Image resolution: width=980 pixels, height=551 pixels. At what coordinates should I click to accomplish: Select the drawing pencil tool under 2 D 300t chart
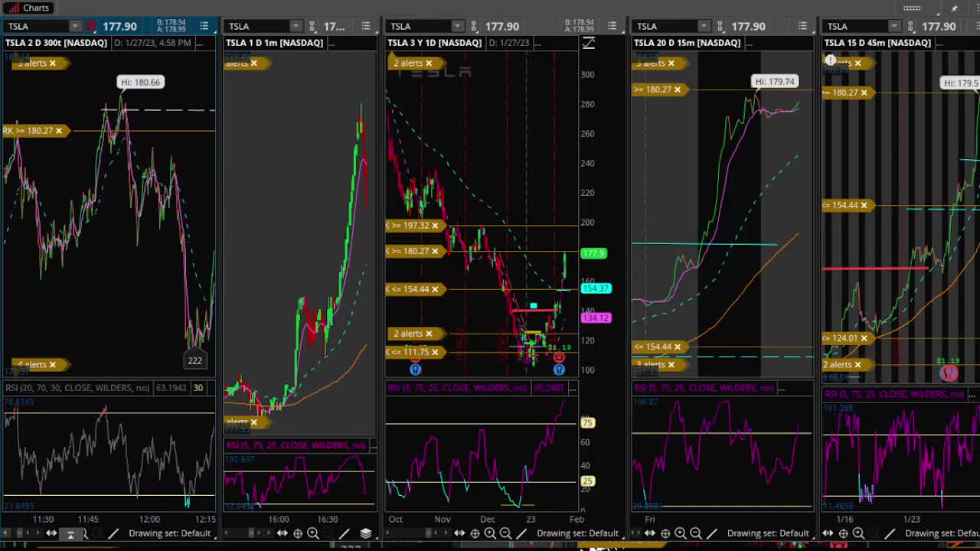coord(113,533)
